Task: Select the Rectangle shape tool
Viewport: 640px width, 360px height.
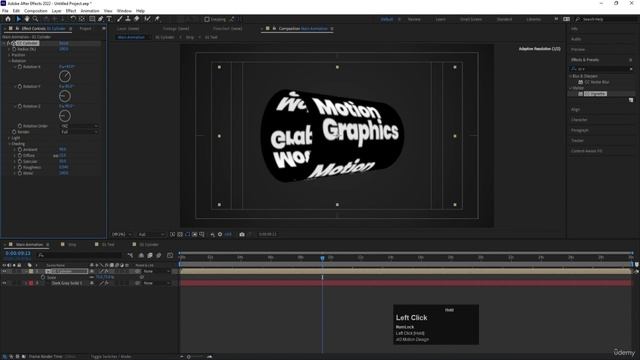Action: [x=92, y=19]
